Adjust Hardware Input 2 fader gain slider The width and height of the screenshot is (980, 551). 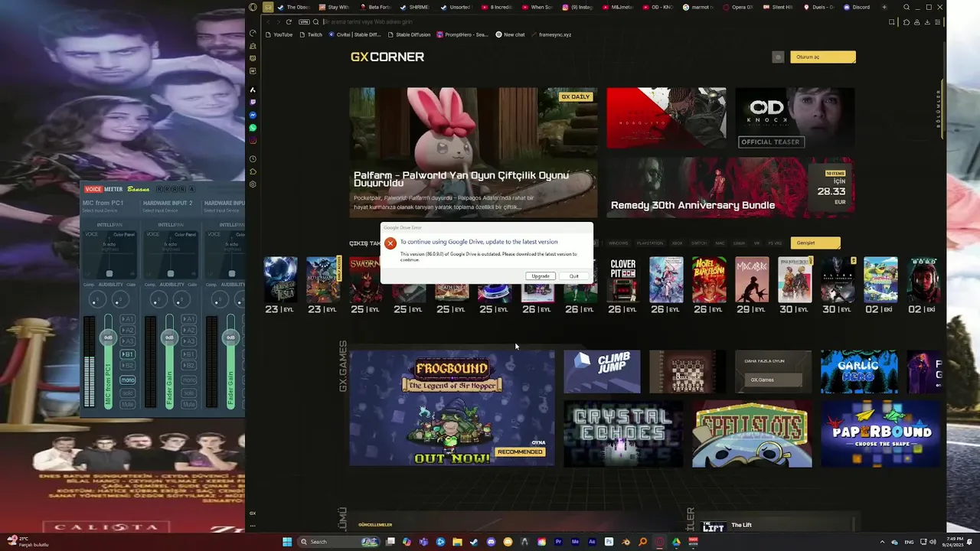click(169, 337)
